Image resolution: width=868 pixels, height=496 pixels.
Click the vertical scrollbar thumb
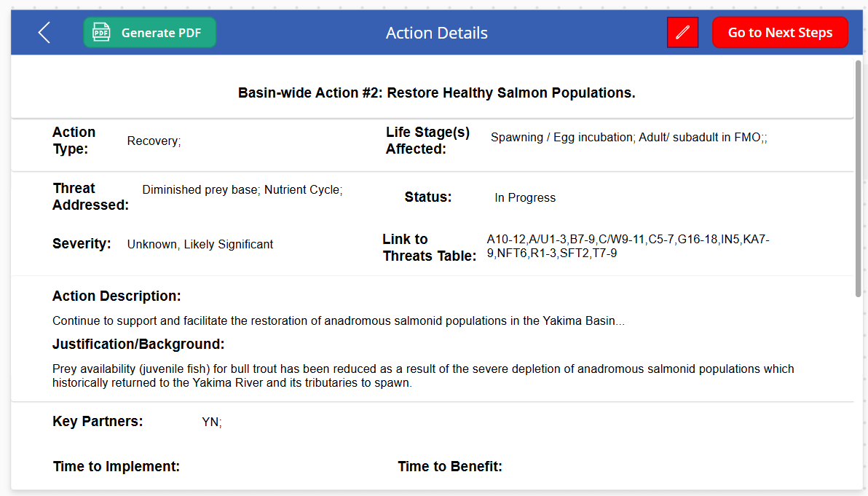click(859, 178)
